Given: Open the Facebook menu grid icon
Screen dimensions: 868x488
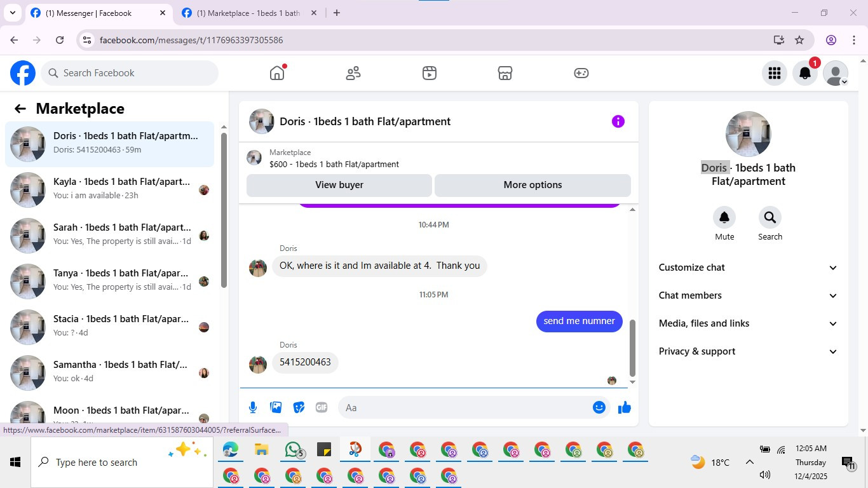Looking at the screenshot, I should click(x=775, y=73).
